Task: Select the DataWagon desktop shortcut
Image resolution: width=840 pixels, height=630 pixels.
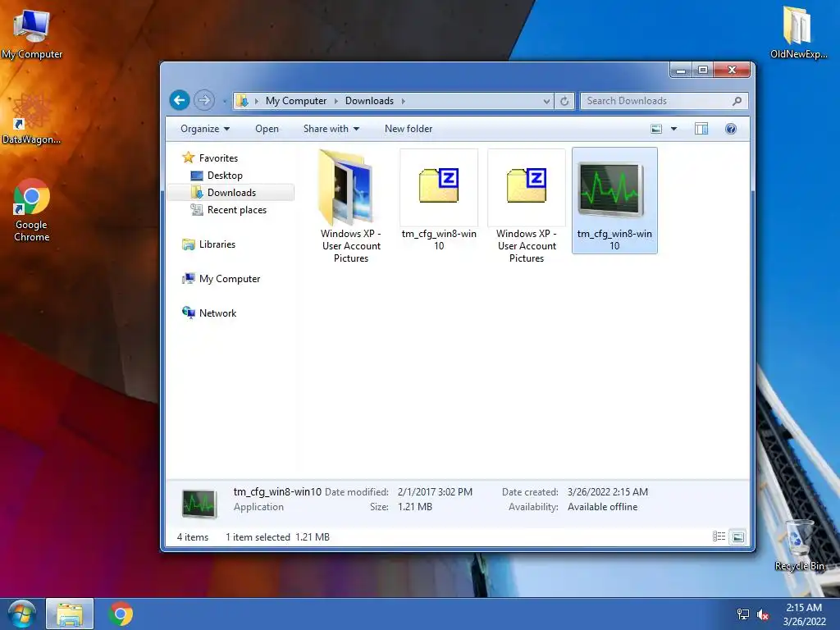Action: pos(32,118)
